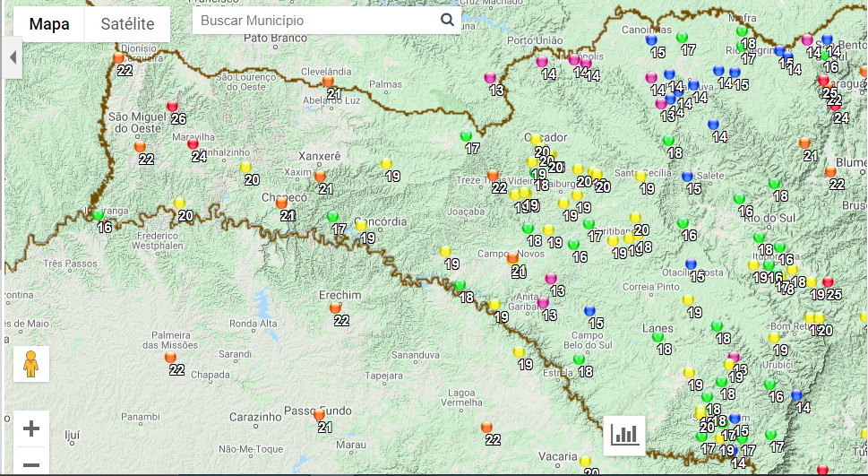Click yellow 19 marker at Concórdia
The image size is (868, 476).
coord(362,226)
